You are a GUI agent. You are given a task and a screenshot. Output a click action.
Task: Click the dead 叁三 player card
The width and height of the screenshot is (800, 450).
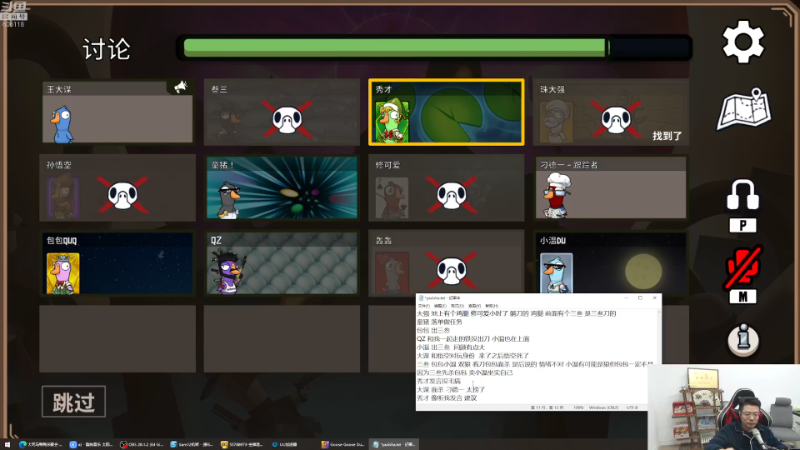282,112
